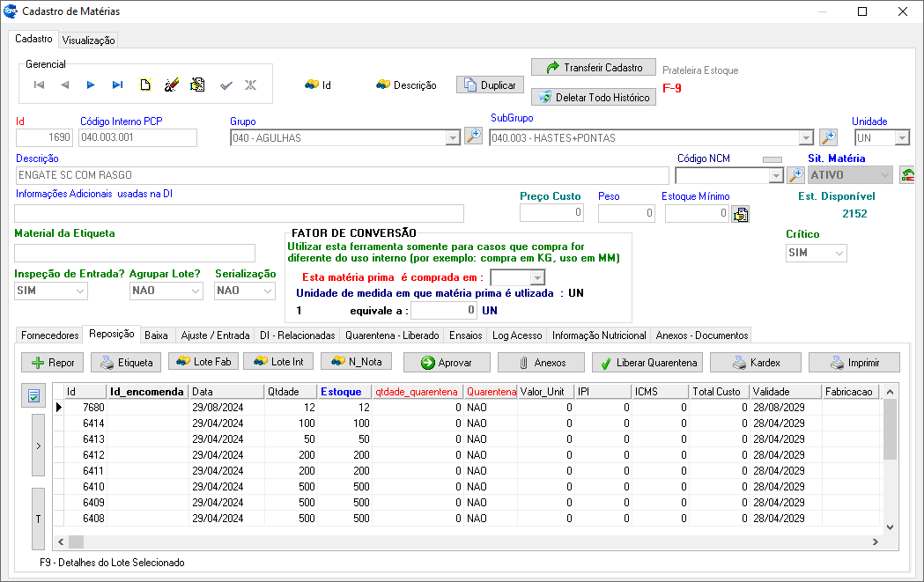The image size is (924, 582).
Task: Jump to the last record arrow
Action: point(117,85)
